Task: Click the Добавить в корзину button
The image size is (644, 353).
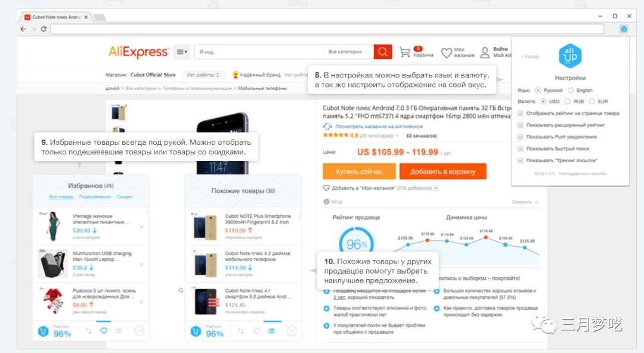Action: pos(442,172)
